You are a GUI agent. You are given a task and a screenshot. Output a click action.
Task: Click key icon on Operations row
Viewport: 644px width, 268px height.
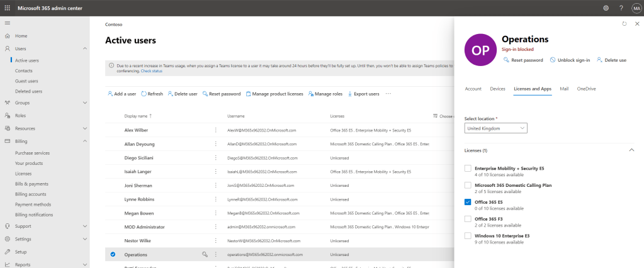pyautogui.click(x=204, y=255)
